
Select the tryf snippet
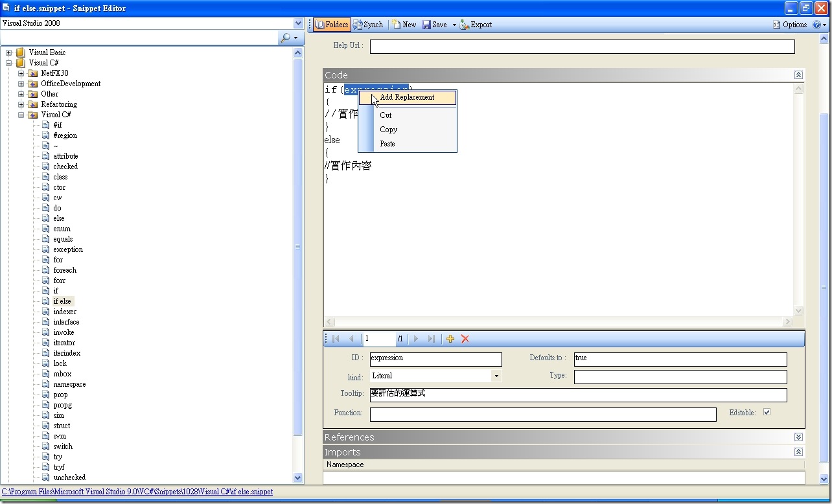click(59, 467)
